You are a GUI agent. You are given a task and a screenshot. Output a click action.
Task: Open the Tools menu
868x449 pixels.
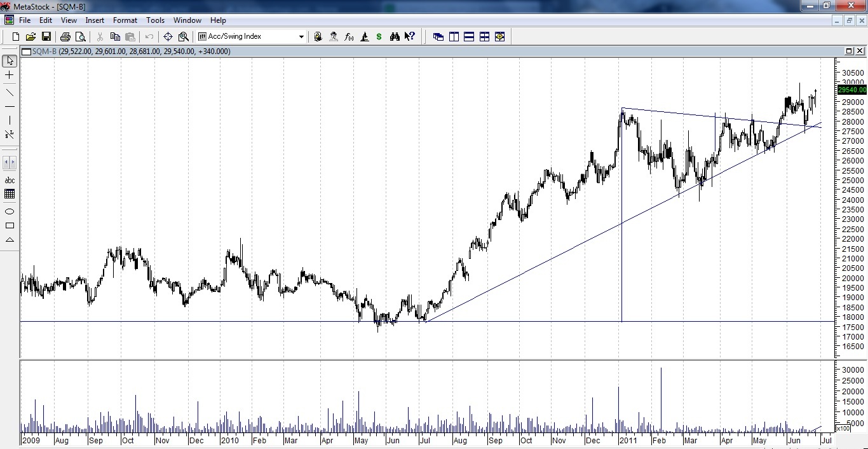[x=155, y=20]
